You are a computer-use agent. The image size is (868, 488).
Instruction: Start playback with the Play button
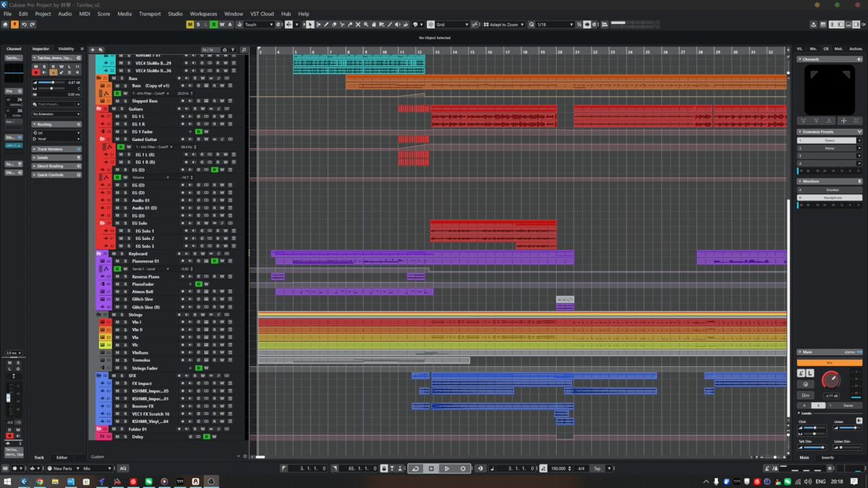[x=447, y=468]
